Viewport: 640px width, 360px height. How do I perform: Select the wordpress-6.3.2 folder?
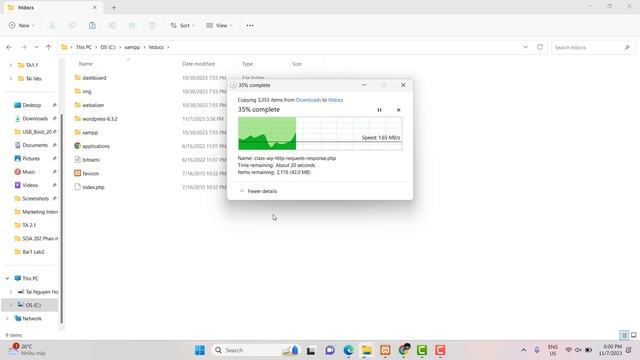pos(100,119)
